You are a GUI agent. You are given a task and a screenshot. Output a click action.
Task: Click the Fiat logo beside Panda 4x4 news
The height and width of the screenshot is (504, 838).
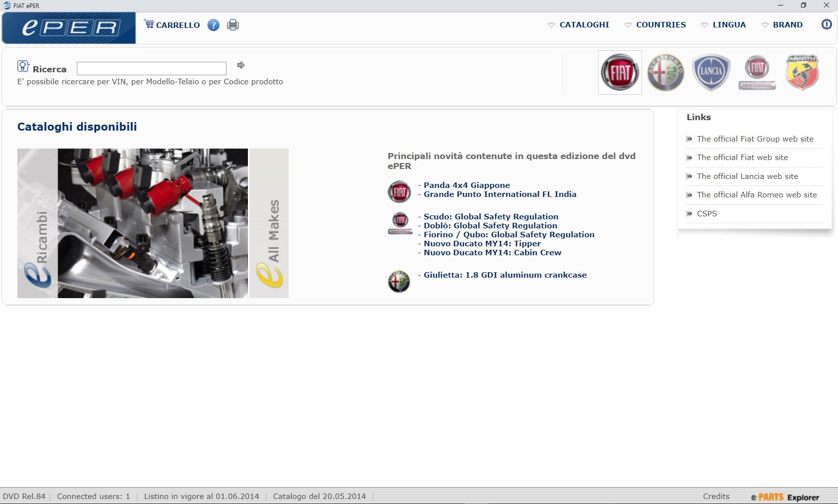pos(400,192)
